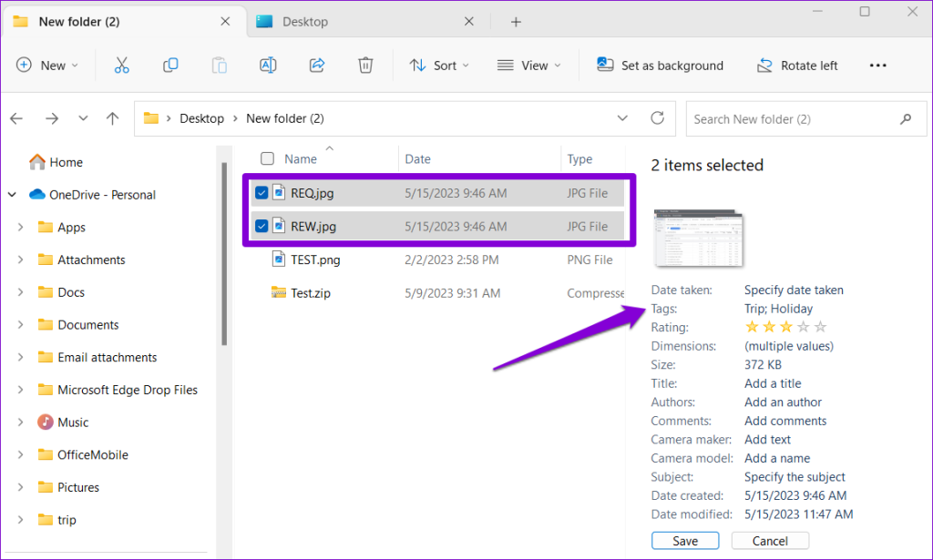Click Desktop in the breadcrumb path
The width and height of the screenshot is (933, 560).
click(x=201, y=118)
